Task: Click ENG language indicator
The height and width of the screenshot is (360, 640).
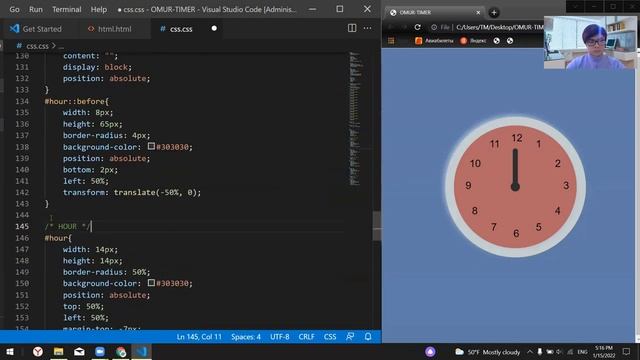Action: point(582,352)
